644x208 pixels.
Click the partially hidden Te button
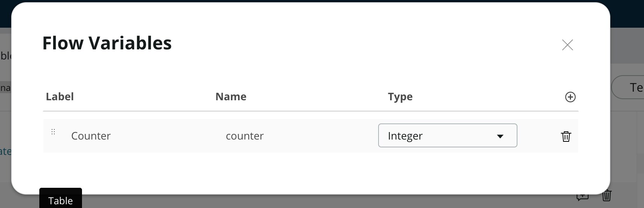point(627,87)
